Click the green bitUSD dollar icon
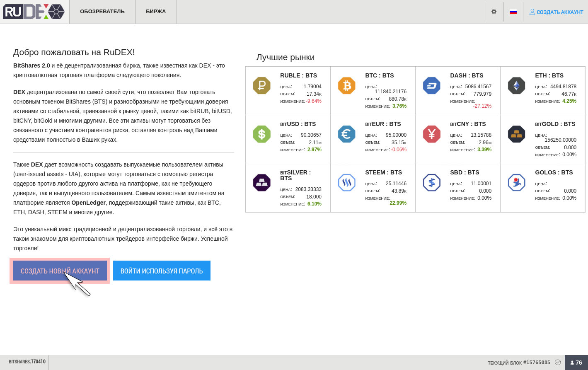 [x=261, y=134]
